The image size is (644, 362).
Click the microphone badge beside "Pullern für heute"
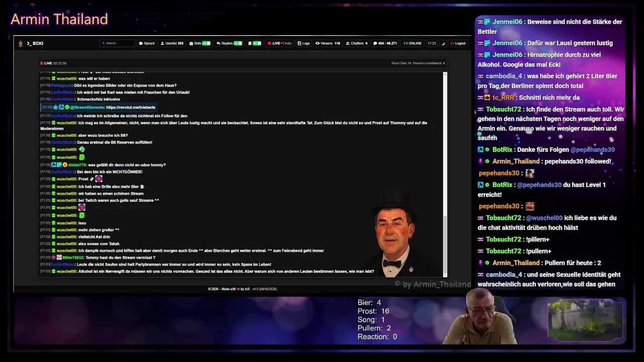click(x=480, y=263)
